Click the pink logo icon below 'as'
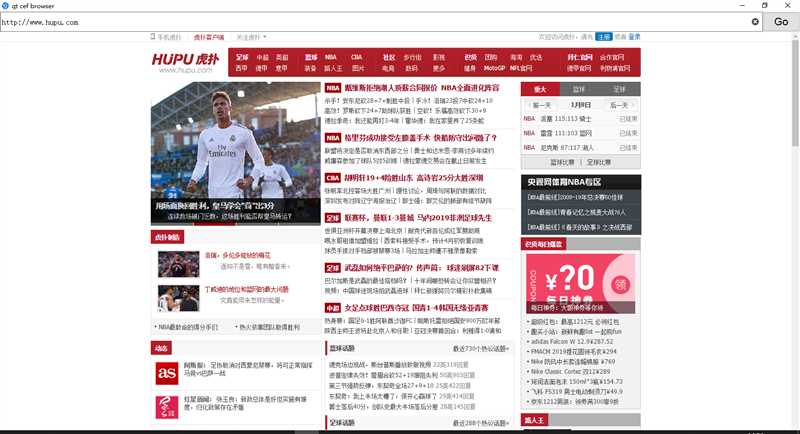This screenshot has height=434, width=800. point(167,407)
